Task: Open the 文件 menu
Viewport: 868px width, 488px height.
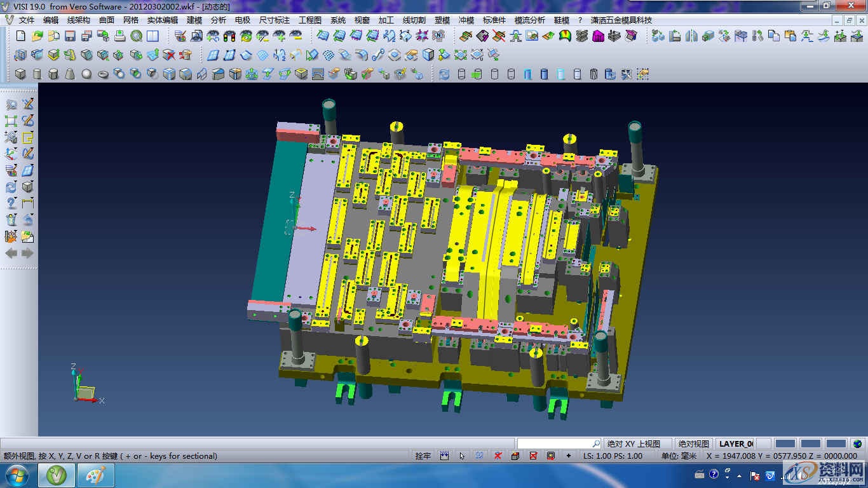Action: (x=27, y=20)
